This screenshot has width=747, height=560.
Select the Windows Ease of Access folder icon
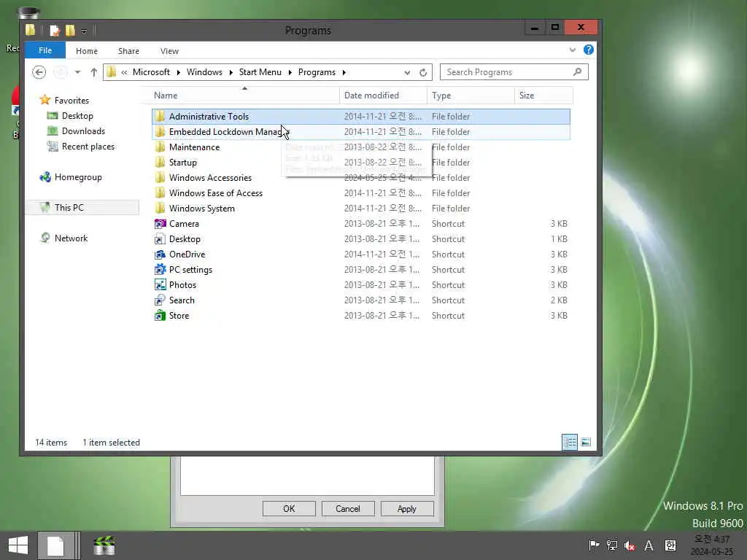point(160,192)
